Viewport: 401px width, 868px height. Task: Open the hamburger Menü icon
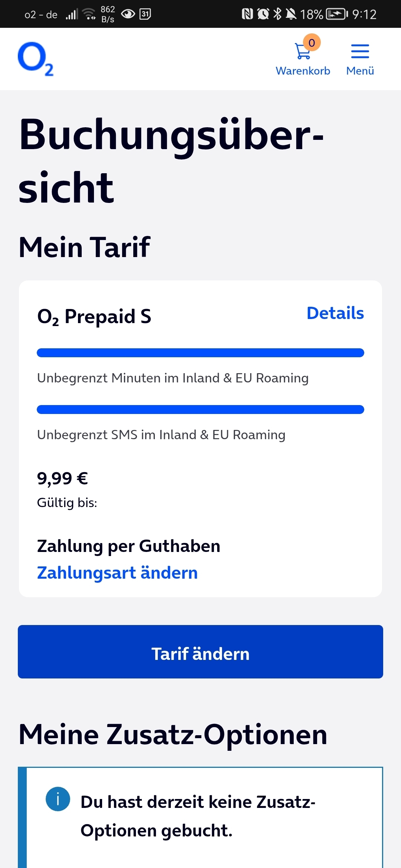coord(360,51)
